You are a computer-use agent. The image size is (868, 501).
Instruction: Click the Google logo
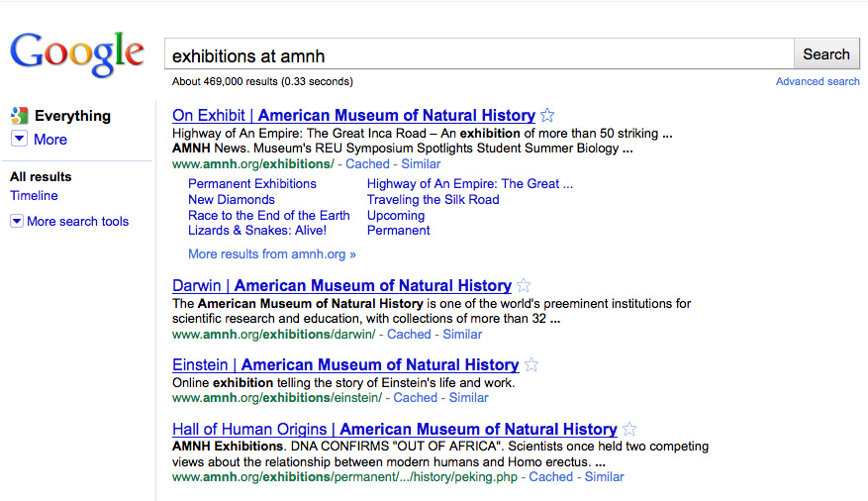click(77, 54)
